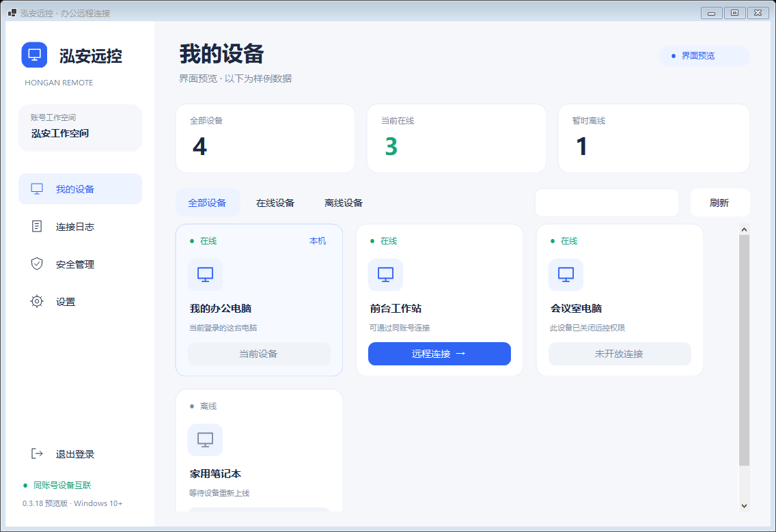The width and height of the screenshot is (776, 532).
Task: Open 设置 from the sidebar
Action: 80,301
